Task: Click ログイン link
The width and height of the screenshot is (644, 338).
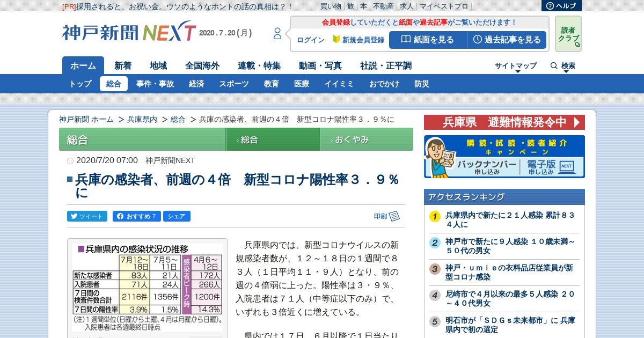Action: (311, 40)
